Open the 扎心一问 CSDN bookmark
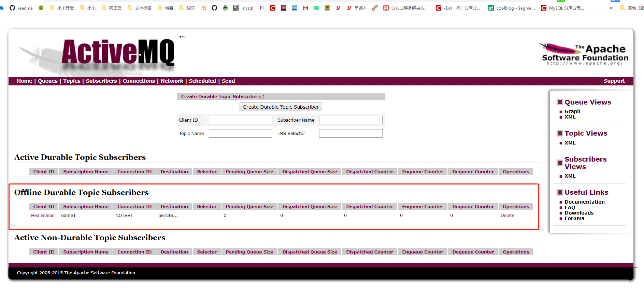Image resolution: width=644 pixels, height=288 pixels. pyautogui.click(x=458, y=8)
